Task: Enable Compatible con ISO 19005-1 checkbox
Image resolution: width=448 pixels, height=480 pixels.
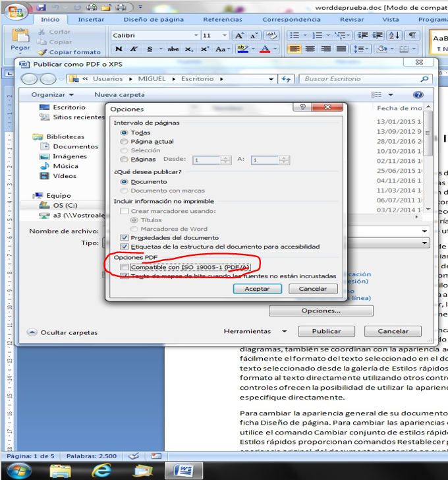Action: click(125, 267)
